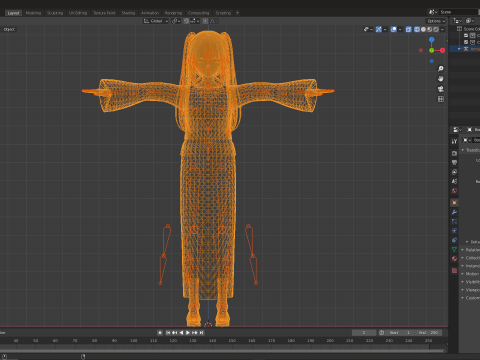
Task: Open the Physics properties tab
Action: 454,231
